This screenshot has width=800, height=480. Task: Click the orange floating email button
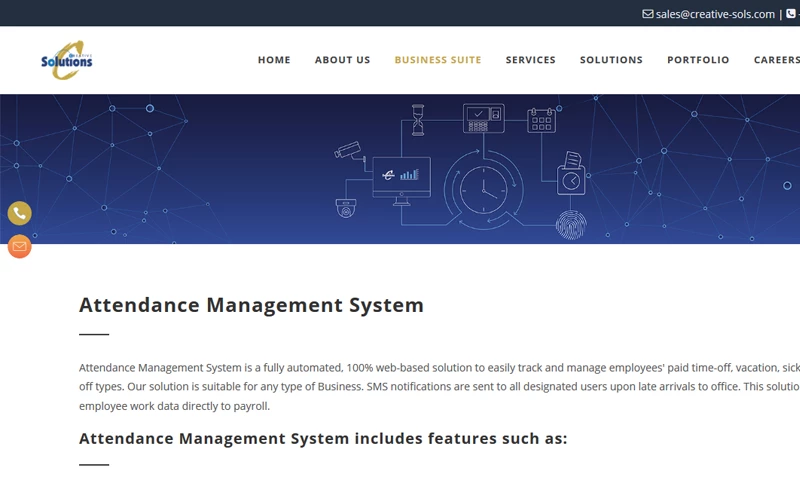coord(19,246)
